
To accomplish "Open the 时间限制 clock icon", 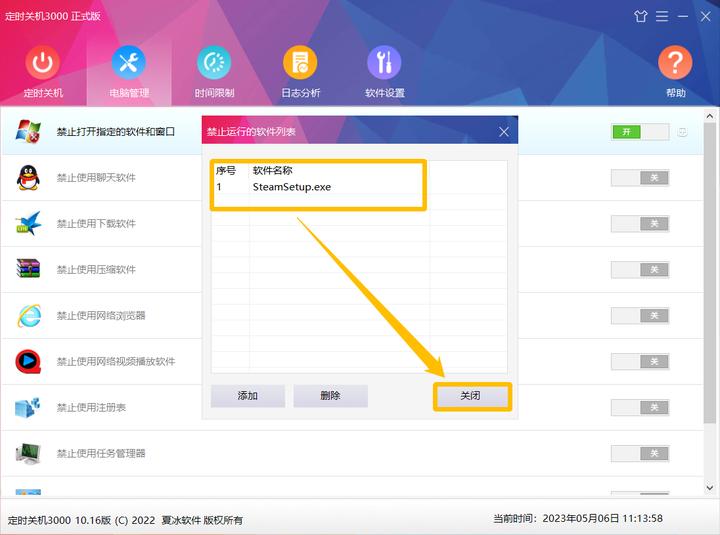I will tap(214, 62).
